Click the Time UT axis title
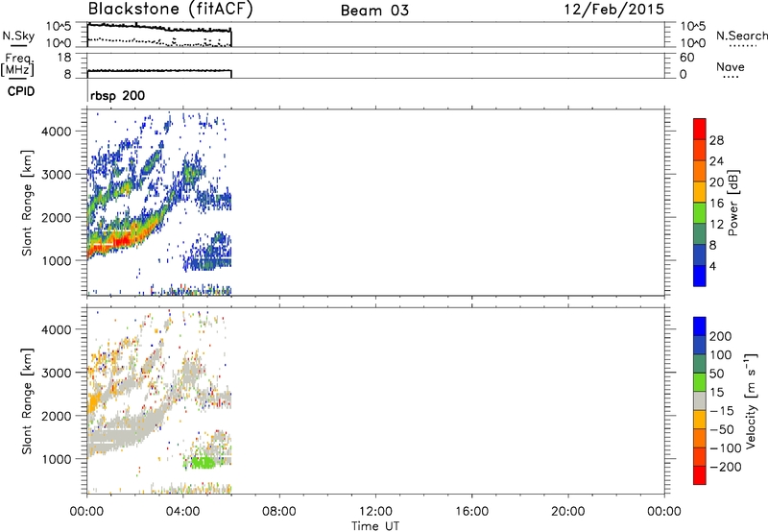 375,526
